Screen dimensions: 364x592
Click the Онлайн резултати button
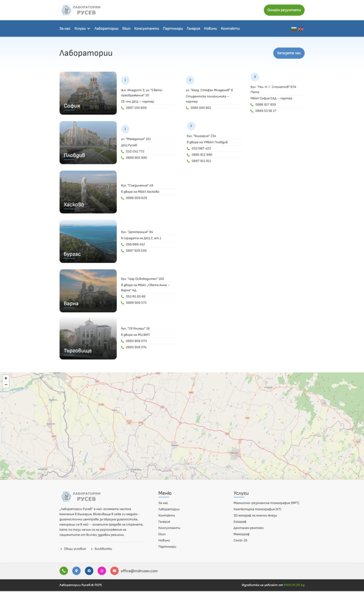284,10
